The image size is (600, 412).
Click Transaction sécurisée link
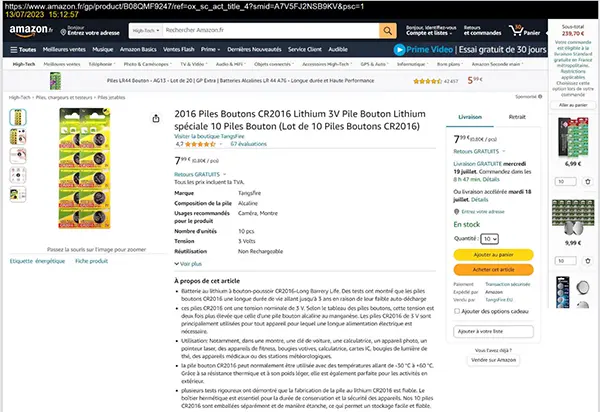coord(507,284)
